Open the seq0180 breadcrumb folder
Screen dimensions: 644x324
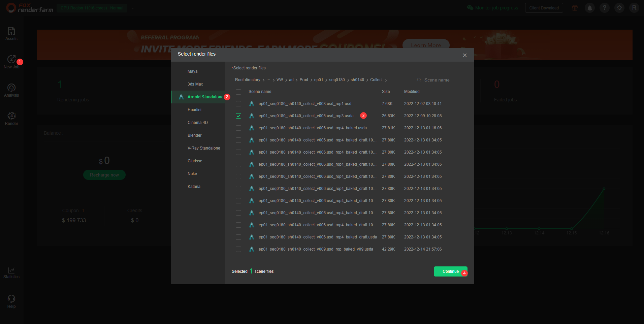coord(337,80)
